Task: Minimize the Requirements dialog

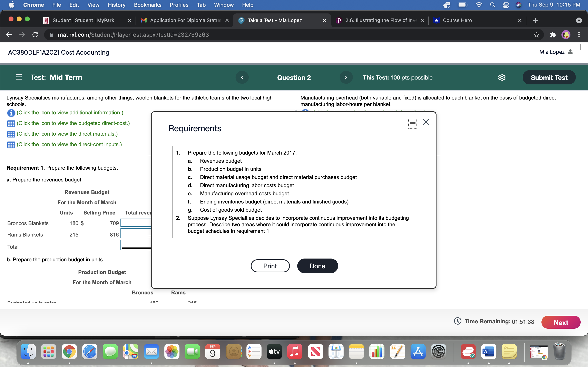Action: coord(412,123)
